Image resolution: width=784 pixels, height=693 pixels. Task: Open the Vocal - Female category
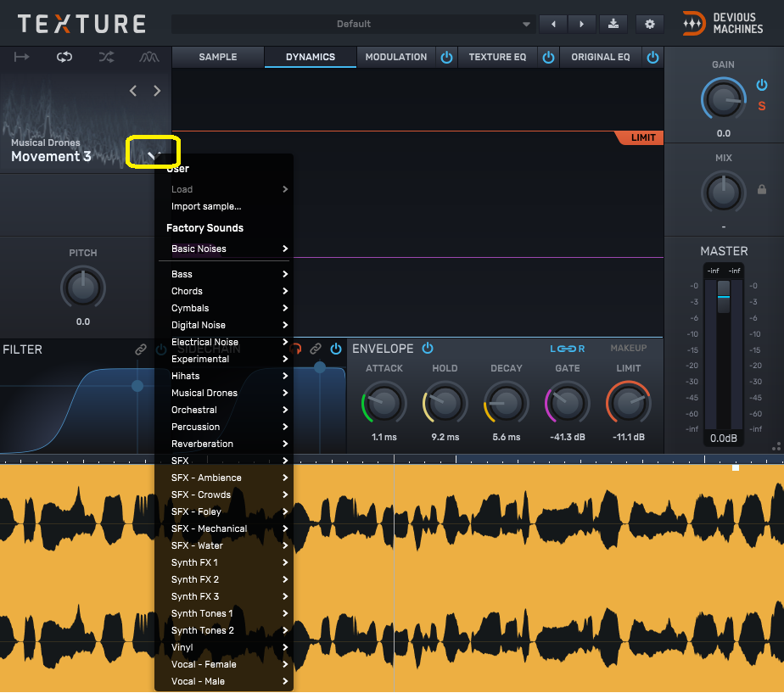(224, 664)
